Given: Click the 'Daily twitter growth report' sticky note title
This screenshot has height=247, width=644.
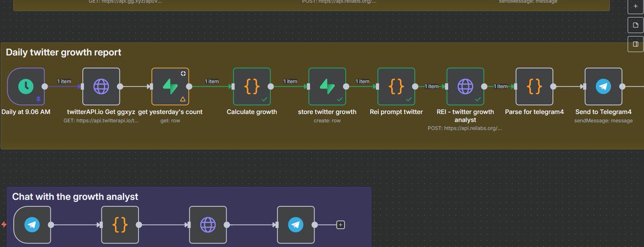Looking at the screenshot, I should (x=63, y=53).
